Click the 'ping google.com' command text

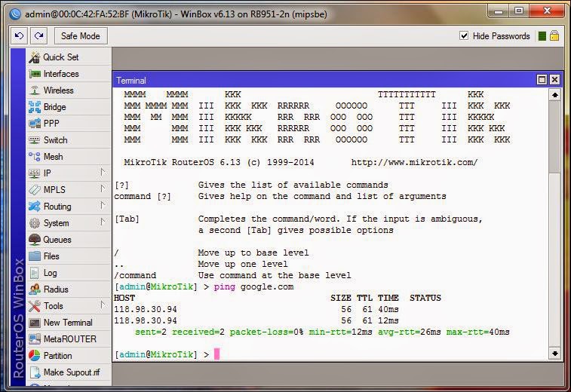coord(253,286)
